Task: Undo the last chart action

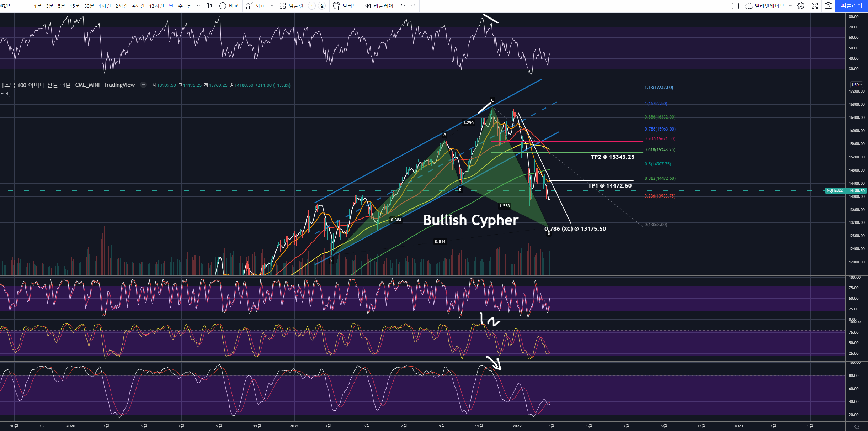Action: (403, 6)
